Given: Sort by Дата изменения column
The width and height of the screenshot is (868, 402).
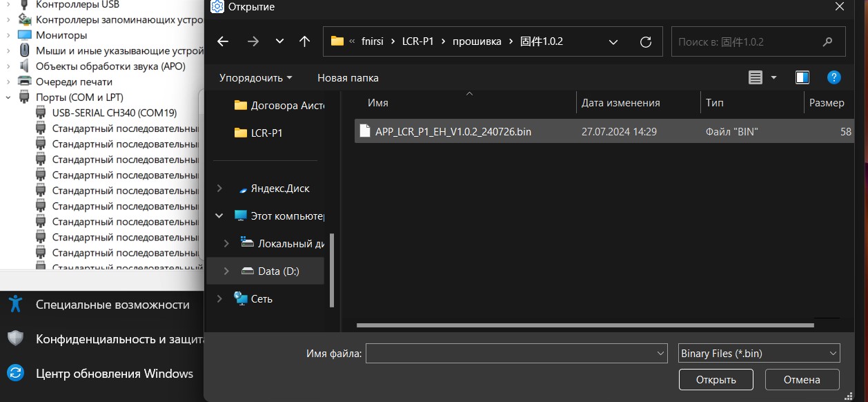Looking at the screenshot, I should (x=621, y=103).
